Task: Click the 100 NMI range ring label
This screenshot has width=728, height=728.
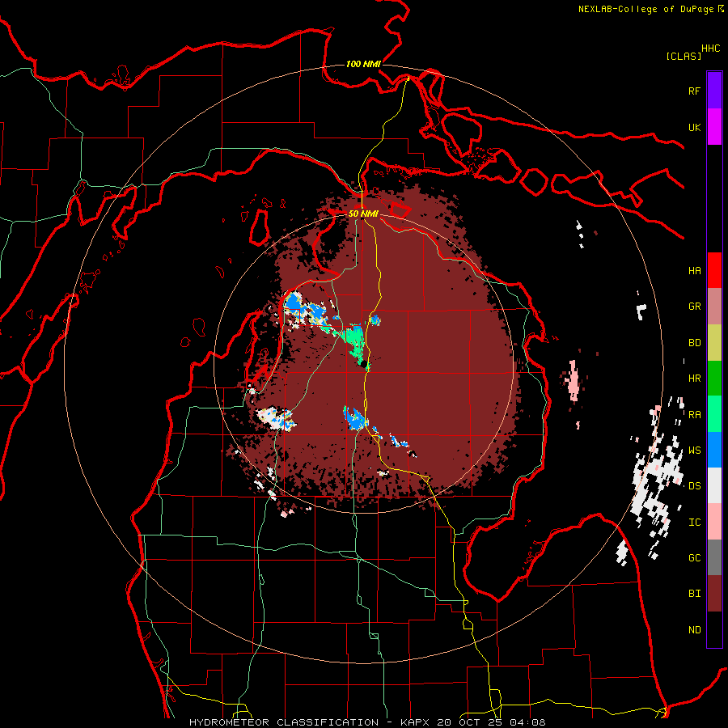Action: [x=363, y=64]
